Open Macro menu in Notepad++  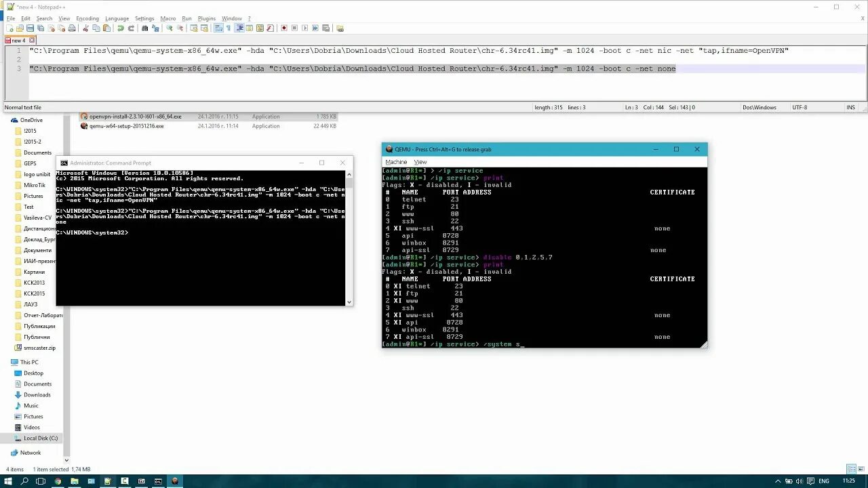coord(168,18)
